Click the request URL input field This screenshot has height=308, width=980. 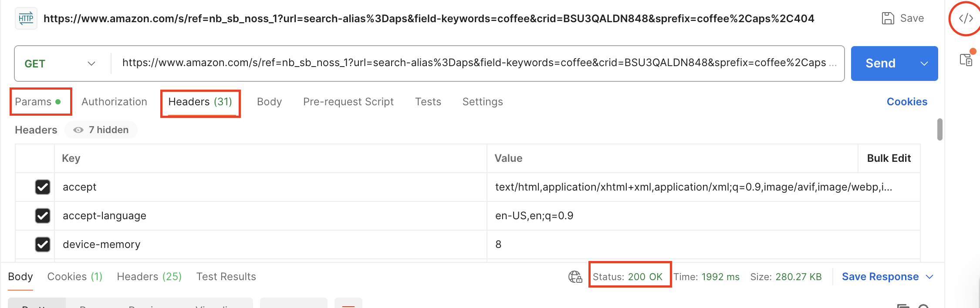tap(475, 63)
